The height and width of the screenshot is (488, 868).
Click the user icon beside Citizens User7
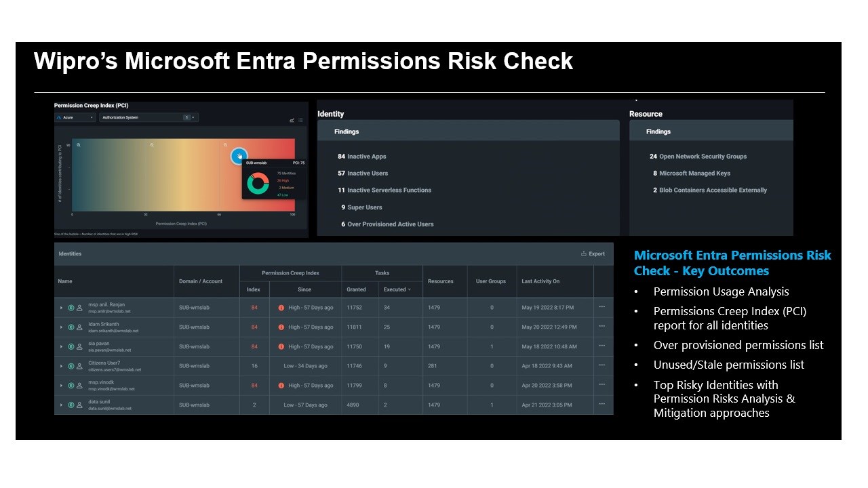coord(79,366)
